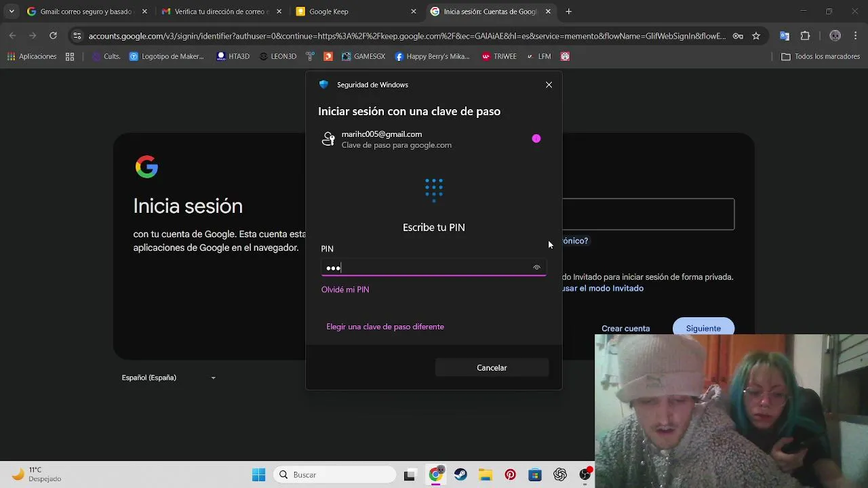Switch to 'Verifica tu dirección de correo' tab
This screenshot has width=868, height=488.
click(222, 12)
